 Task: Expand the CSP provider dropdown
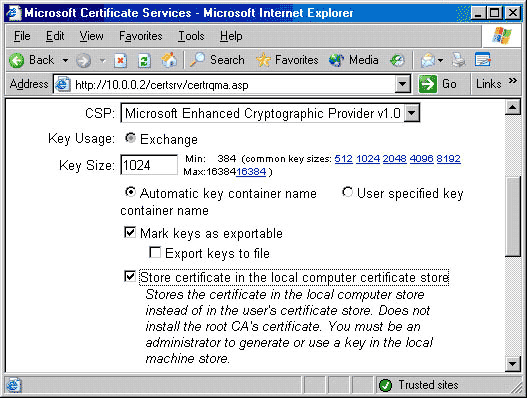[x=412, y=113]
